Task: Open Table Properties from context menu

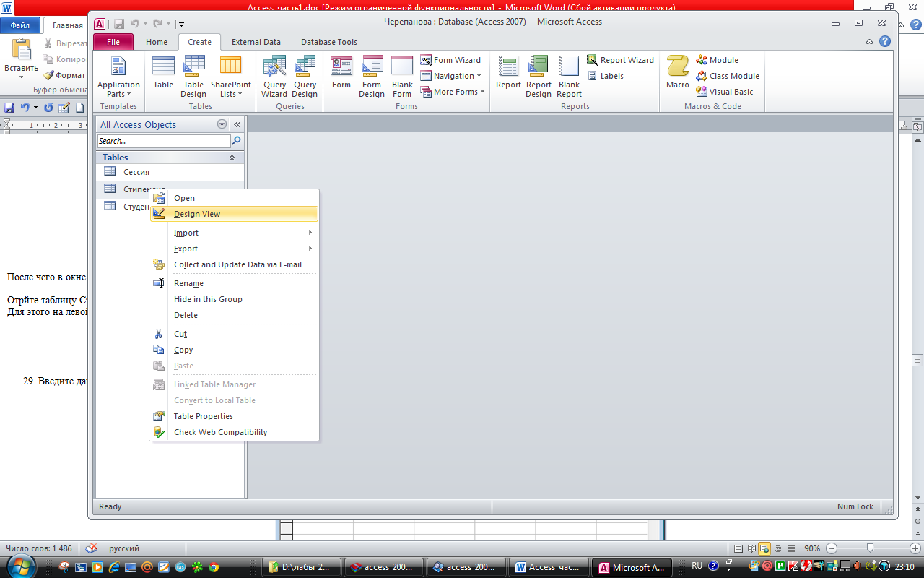Action: pyautogui.click(x=234, y=416)
